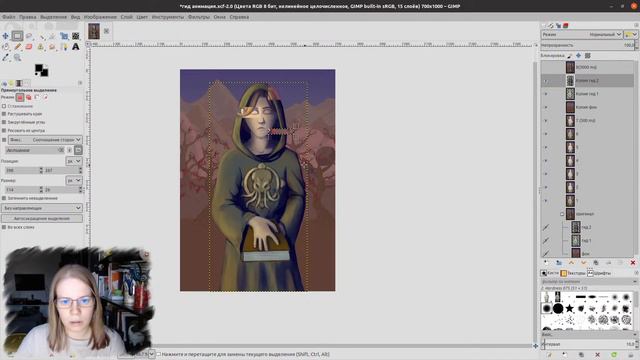Open the Size units px dropdown
Viewport: 640px width, 360px height.
(74, 180)
